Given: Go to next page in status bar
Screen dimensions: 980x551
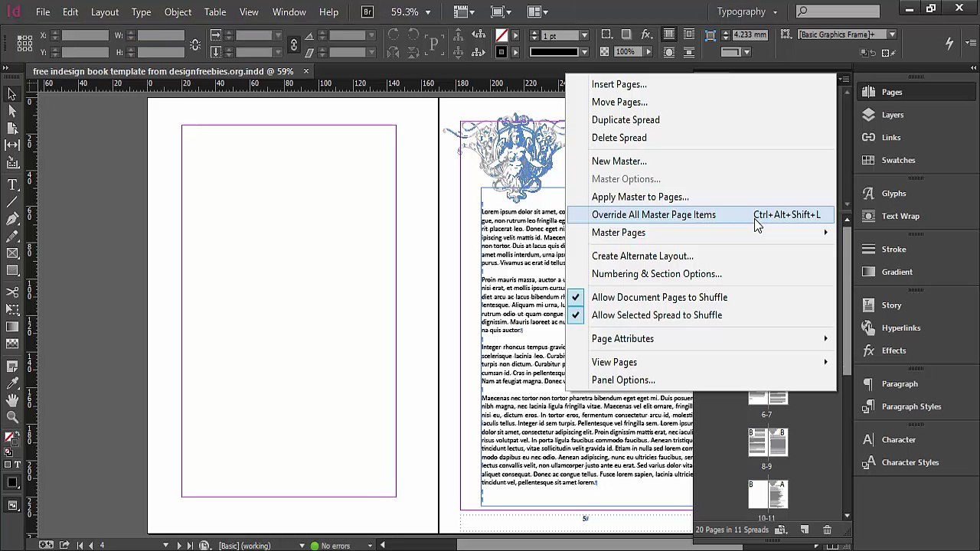Looking at the screenshot, I should click(179, 546).
